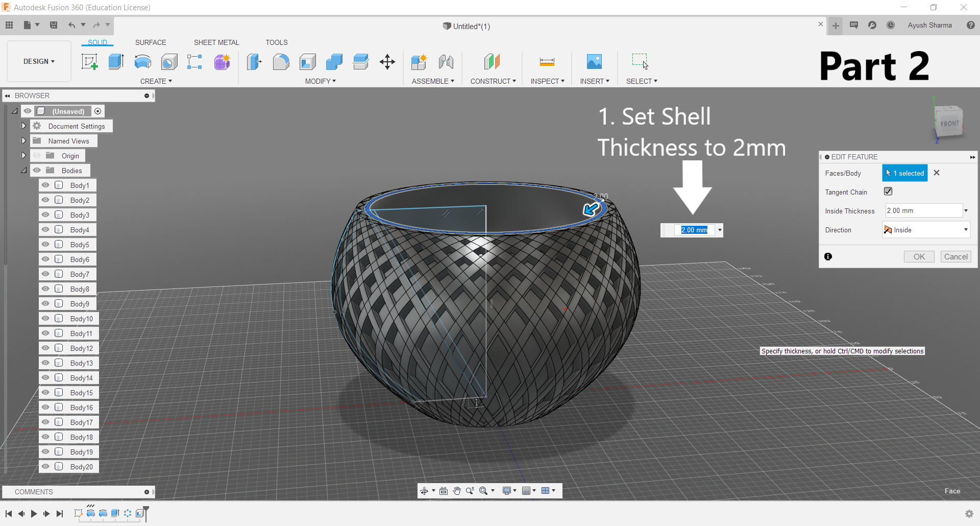Click the timeline Play button
Screen dimensions: 980x526
34,514
